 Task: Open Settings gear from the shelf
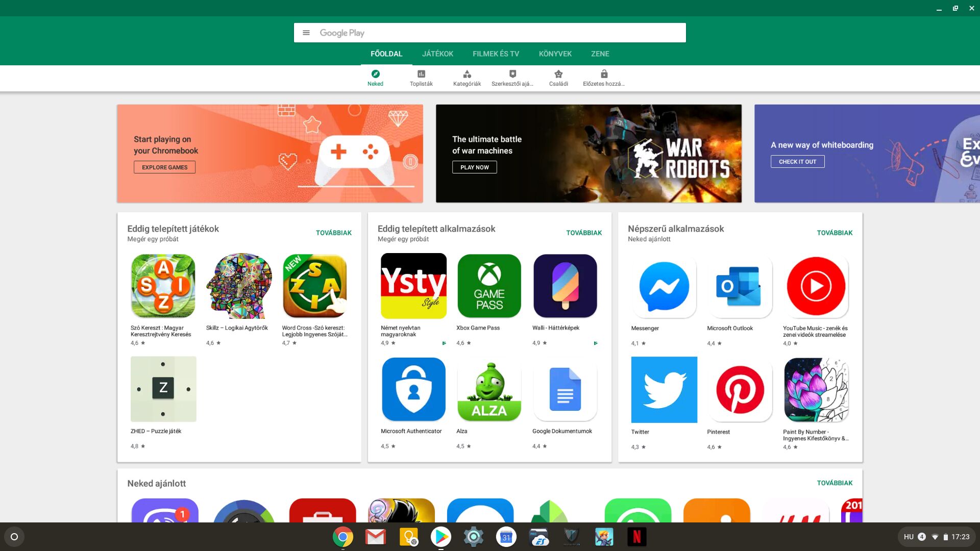coord(474,537)
